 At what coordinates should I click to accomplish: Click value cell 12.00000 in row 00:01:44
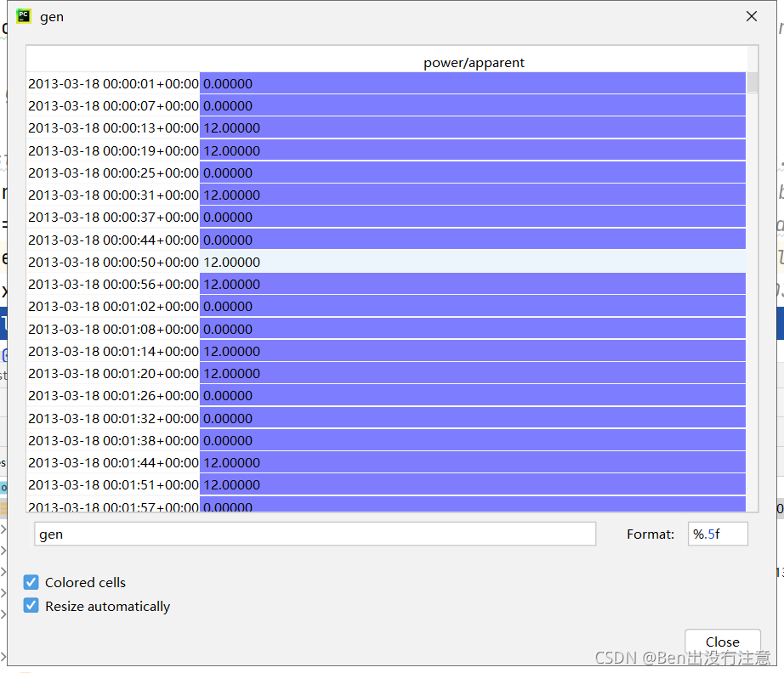[x=473, y=462]
